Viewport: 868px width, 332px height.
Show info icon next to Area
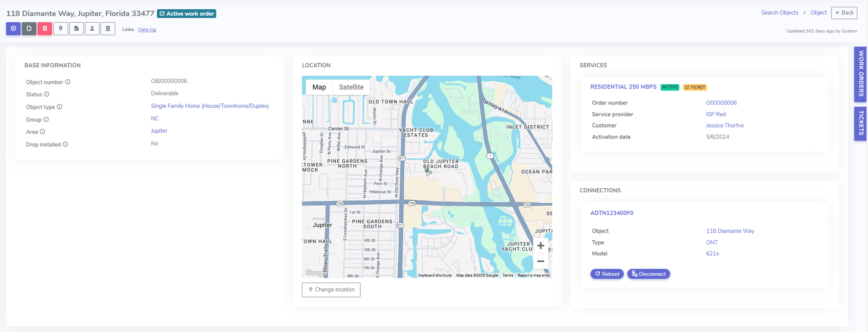click(42, 132)
